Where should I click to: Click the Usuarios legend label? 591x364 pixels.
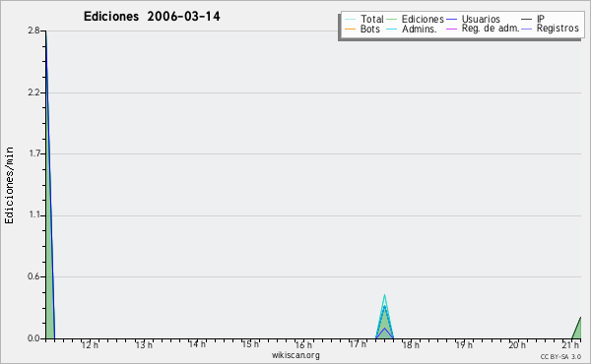[x=481, y=19]
